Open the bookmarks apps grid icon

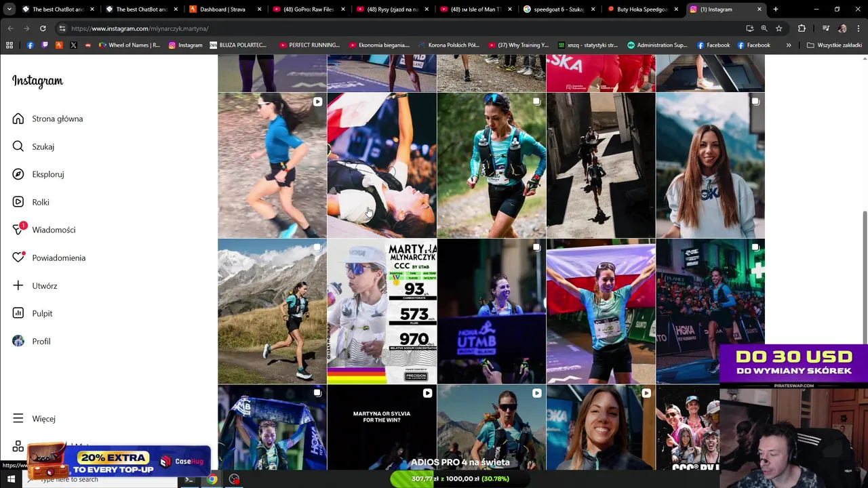[9, 45]
